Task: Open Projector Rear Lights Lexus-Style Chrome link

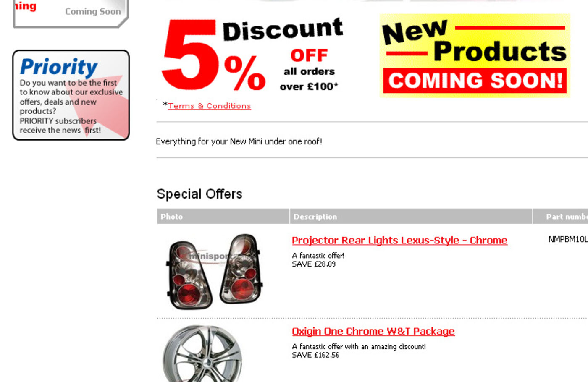Action: pyautogui.click(x=399, y=240)
